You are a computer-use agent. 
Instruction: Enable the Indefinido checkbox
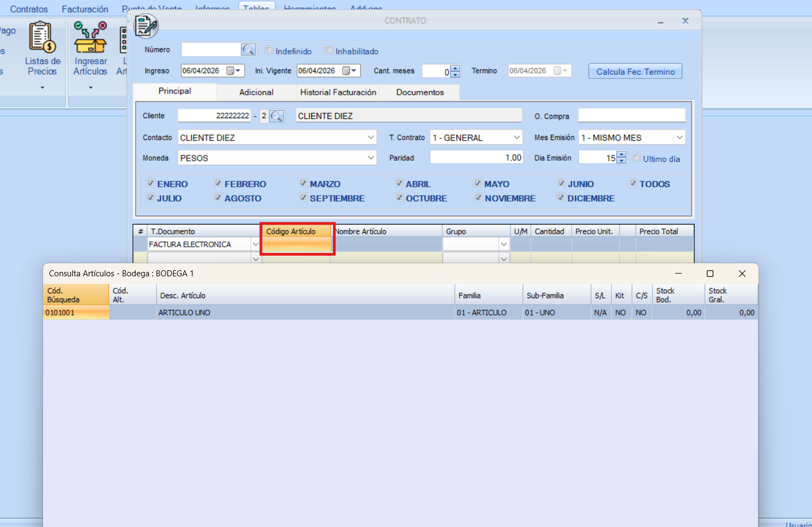pos(269,50)
